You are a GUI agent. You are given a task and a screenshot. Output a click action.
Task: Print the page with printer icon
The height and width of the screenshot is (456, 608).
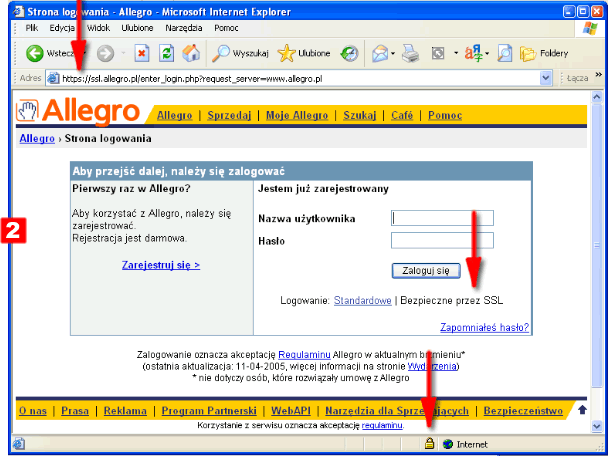(x=410, y=54)
